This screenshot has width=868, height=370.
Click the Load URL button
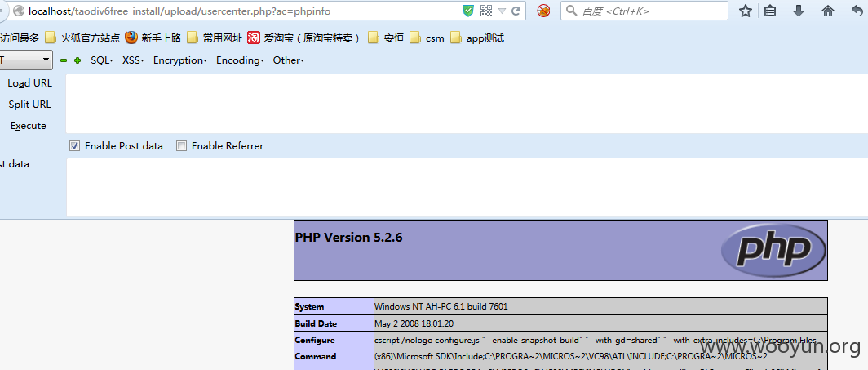(30, 83)
